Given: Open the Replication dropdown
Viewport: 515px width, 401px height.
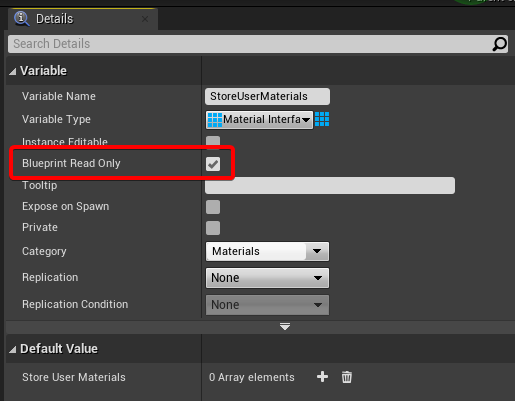Looking at the screenshot, I should [267, 278].
